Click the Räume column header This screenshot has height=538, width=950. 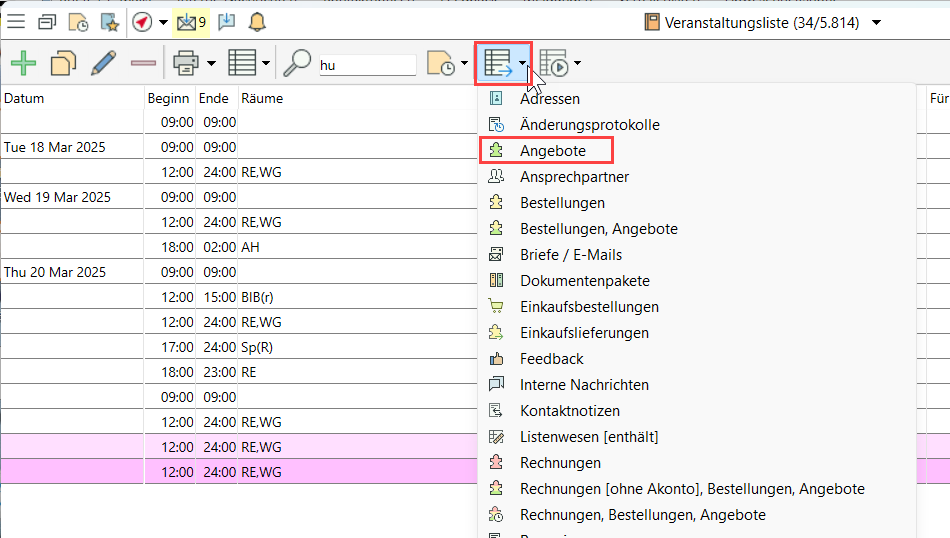pos(262,98)
